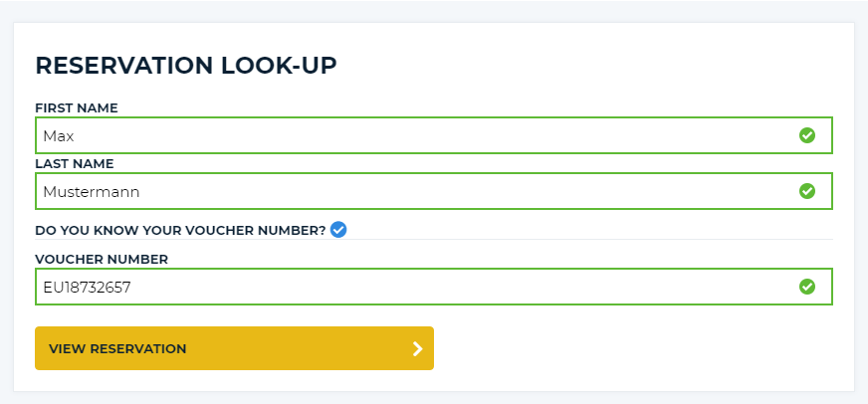The image size is (868, 404).
Task: Click the LAST NAME field label
Action: coord(75,163)
